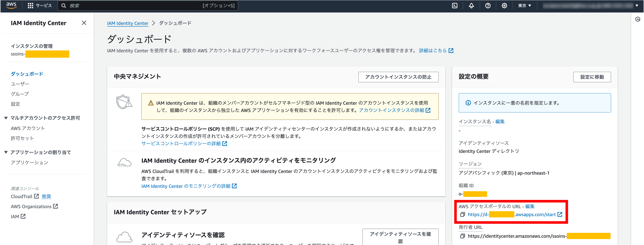
Task: Open グループ in the sidebar
Action: pos(20,94)
